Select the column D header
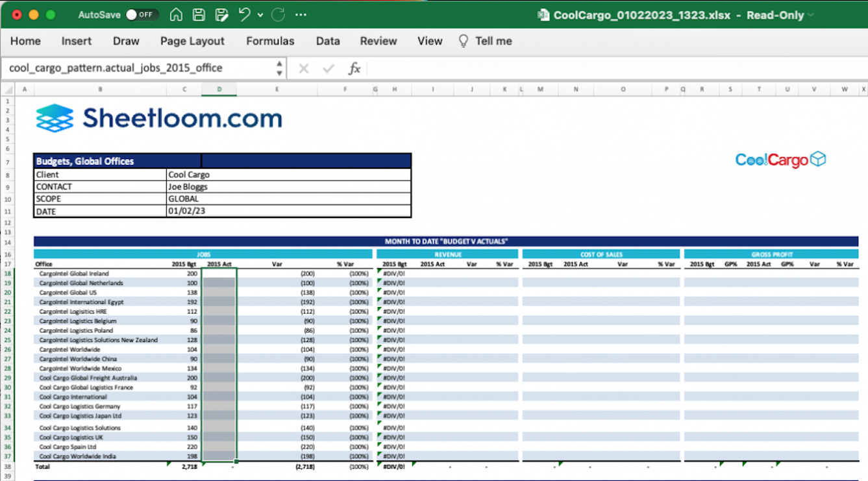 coord(219,90)
